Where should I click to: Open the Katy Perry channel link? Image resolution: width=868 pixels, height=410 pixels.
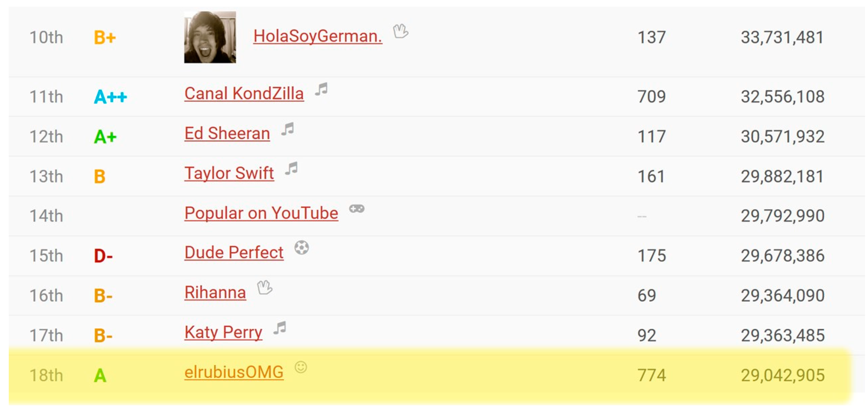[223, 332]
